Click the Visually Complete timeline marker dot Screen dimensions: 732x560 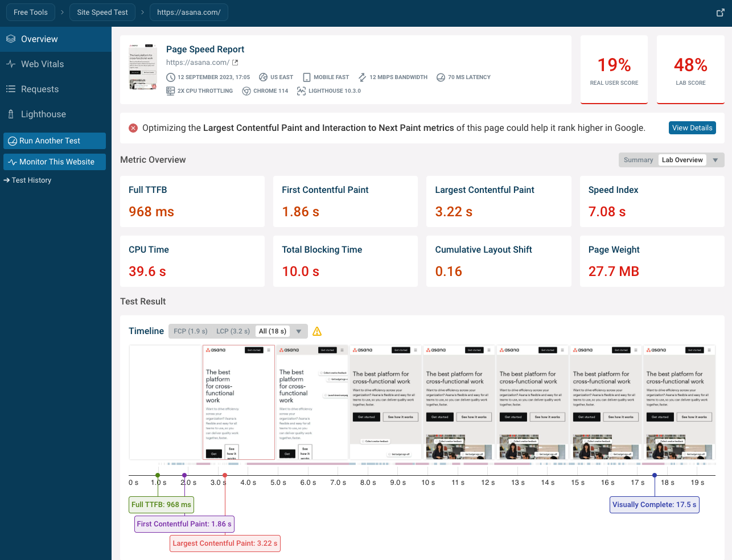tap(655, 475)
